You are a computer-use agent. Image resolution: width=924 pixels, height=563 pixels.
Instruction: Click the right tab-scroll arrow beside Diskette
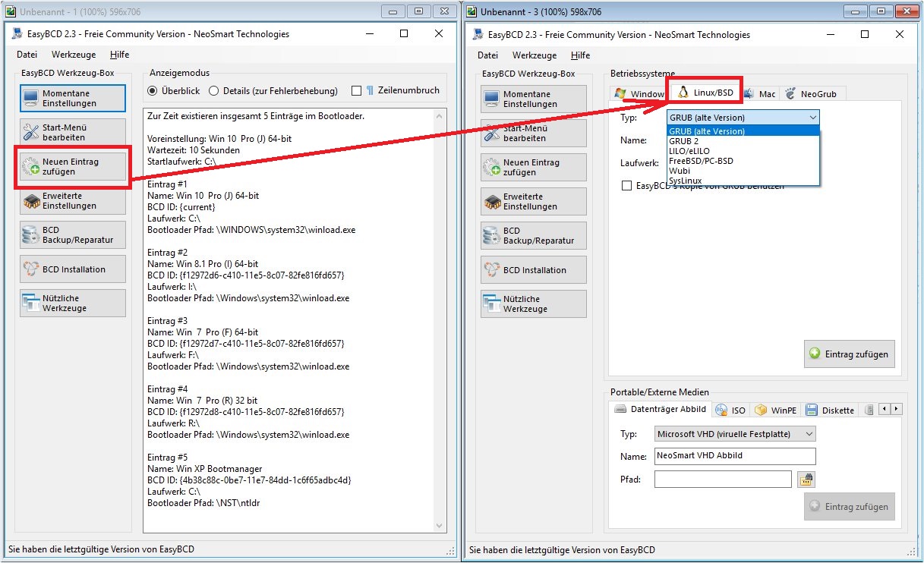coord(896,409)
